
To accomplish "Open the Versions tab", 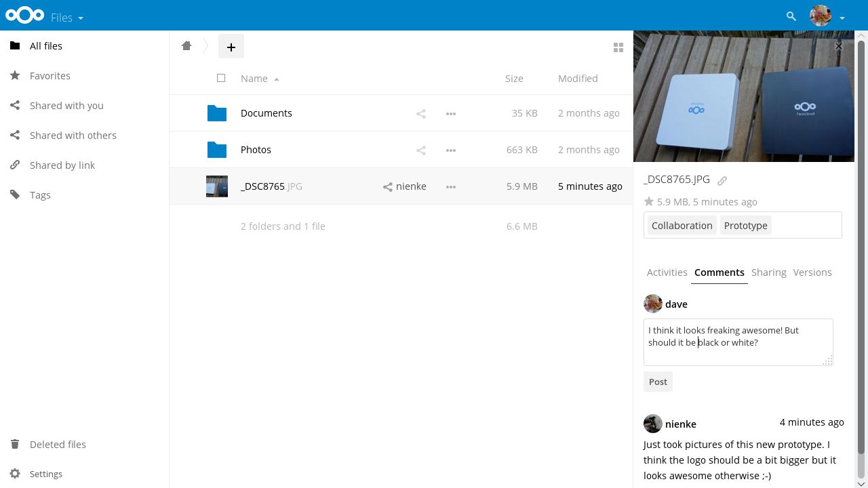I will pyautogui.click(x=812, y=272).
